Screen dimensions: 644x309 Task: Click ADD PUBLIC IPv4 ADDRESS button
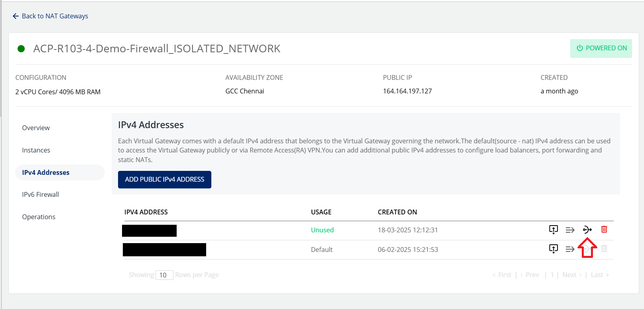click(x=165, y=180)
